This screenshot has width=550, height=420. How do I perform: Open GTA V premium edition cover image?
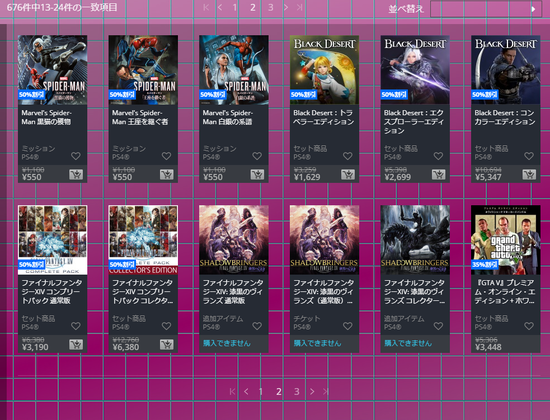coord(506,240)
